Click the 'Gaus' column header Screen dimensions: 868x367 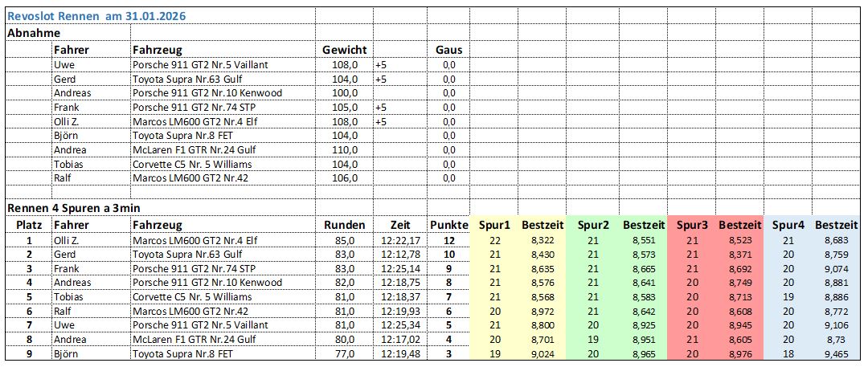[448, 50]
